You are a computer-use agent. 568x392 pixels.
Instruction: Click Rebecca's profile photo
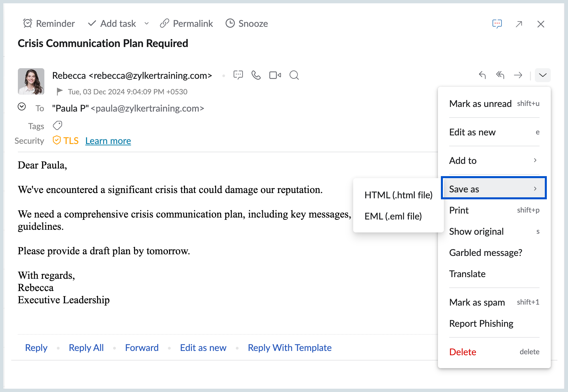(31, 81)
